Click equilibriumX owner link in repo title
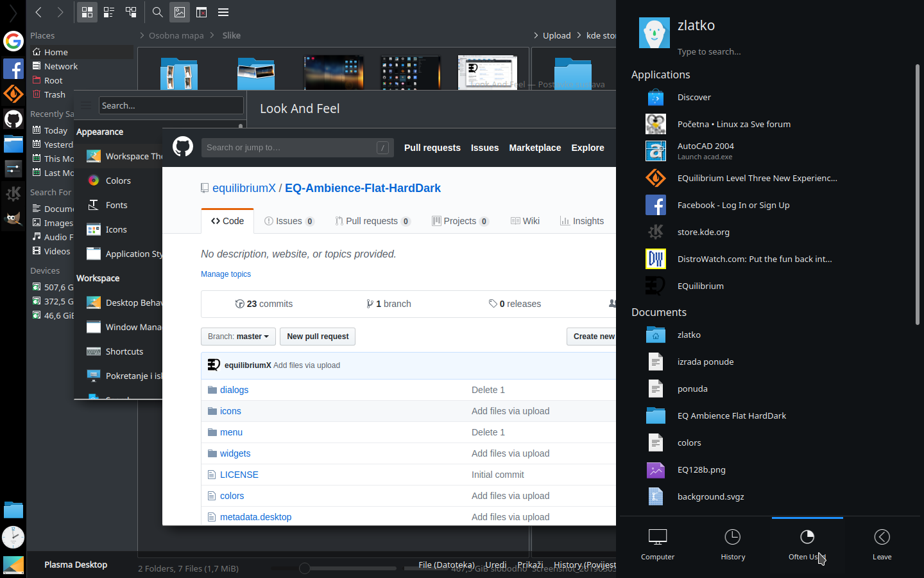The image size is (924, 578). [244, 188]
